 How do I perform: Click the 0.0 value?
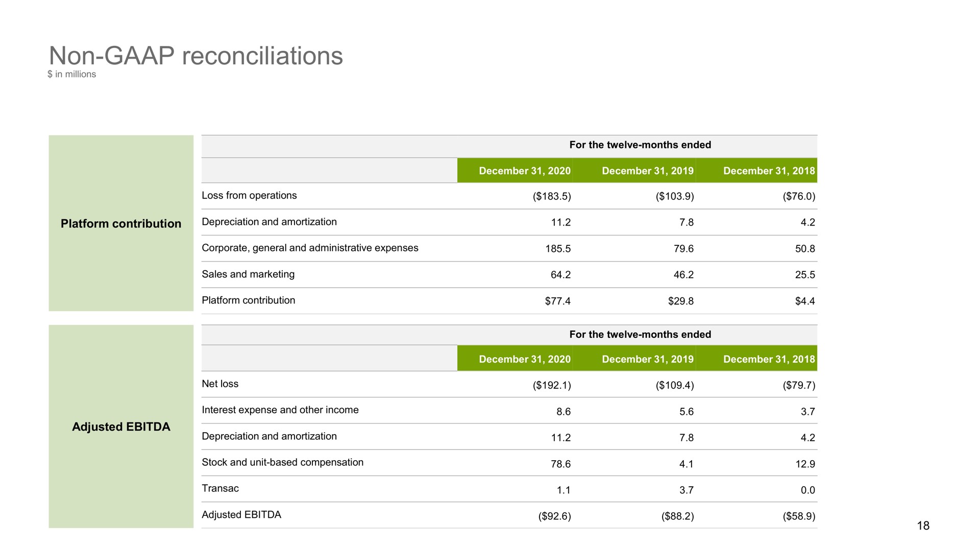(x=808, y=490)
